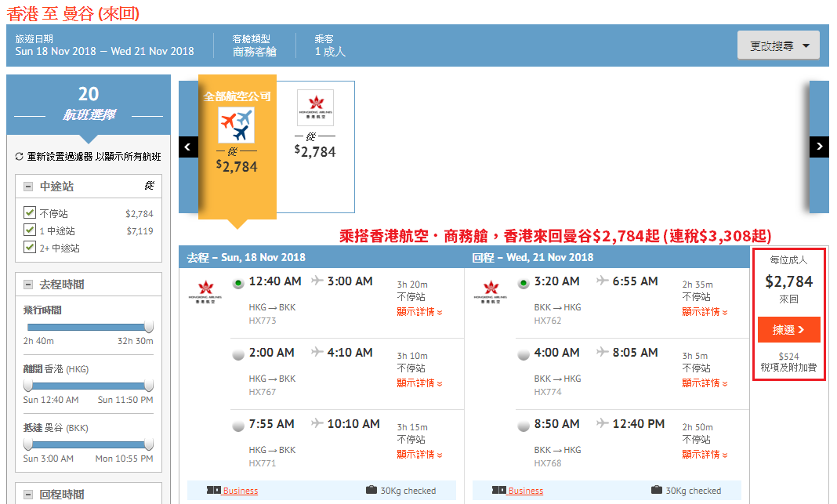
Task: Select return flight departing 4:00 AM
Action: 524,354
